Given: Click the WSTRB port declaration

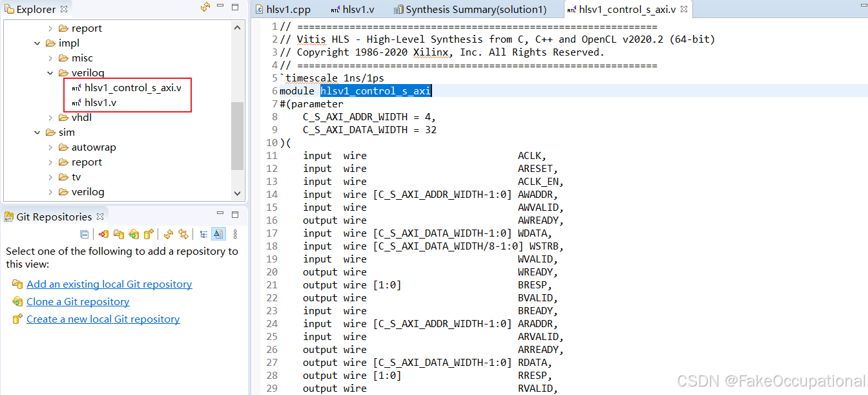Looking at the screenshot, I should (433, 246).
